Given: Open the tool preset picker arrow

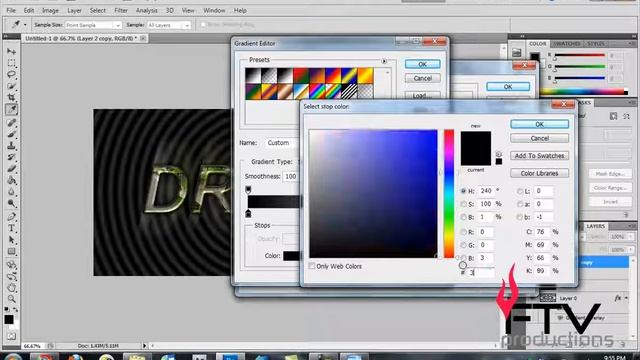Looking at the screenshot, I should 25,25.
